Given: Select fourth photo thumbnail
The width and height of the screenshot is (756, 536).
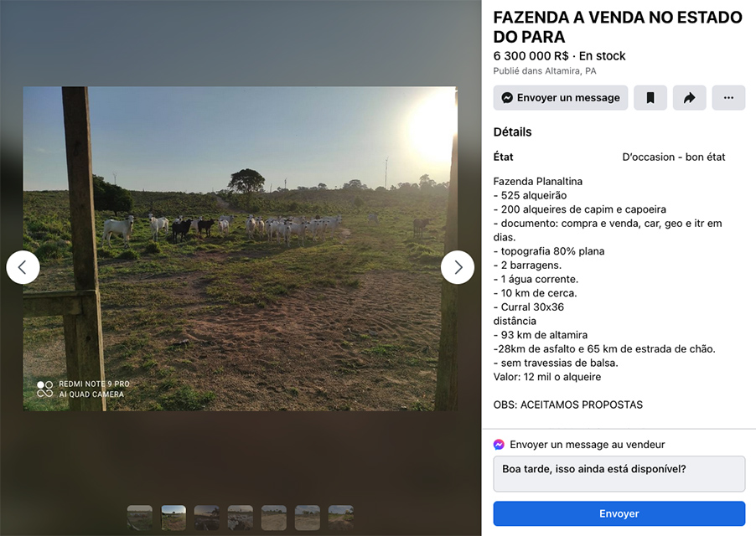Looking at the screenshot, I should coord(241,518).
